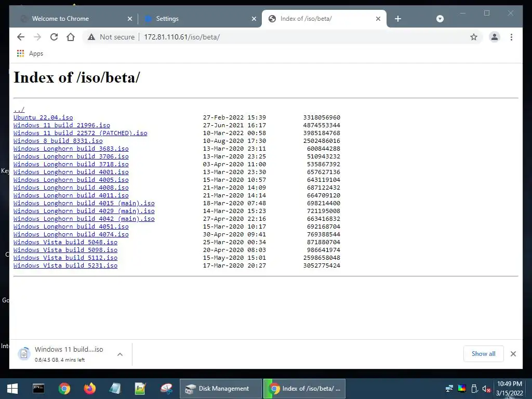This screenshot has width=532, height=399.
Task: Open the home page via the house icon
Action: [x=71, y=37]
